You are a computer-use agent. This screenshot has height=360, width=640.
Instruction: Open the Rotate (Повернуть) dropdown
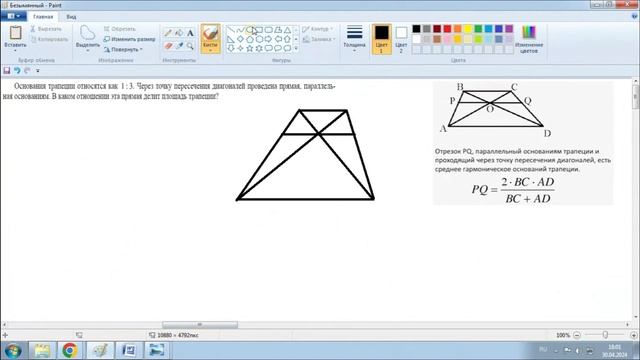pos(123,49)
